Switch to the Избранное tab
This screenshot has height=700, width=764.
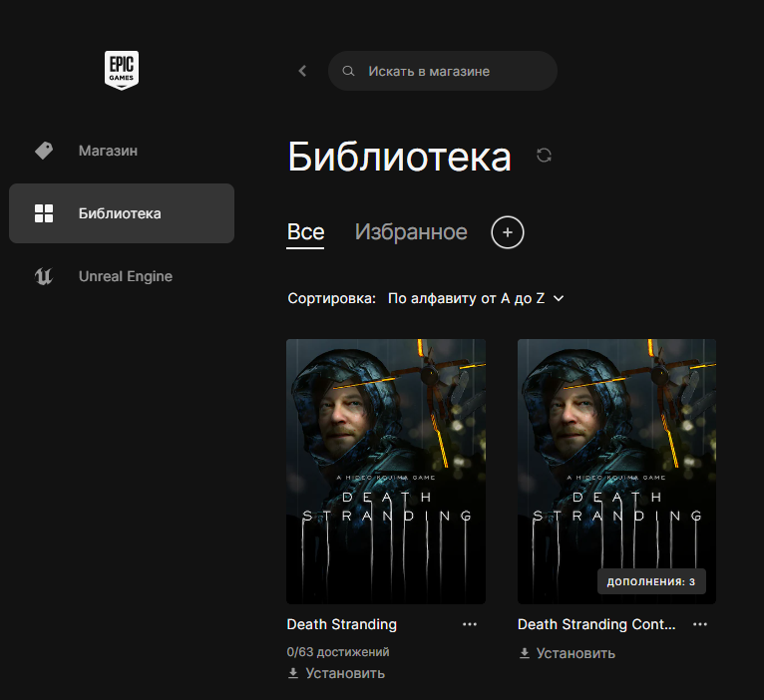pyautogui.click(x=411, y=232)
